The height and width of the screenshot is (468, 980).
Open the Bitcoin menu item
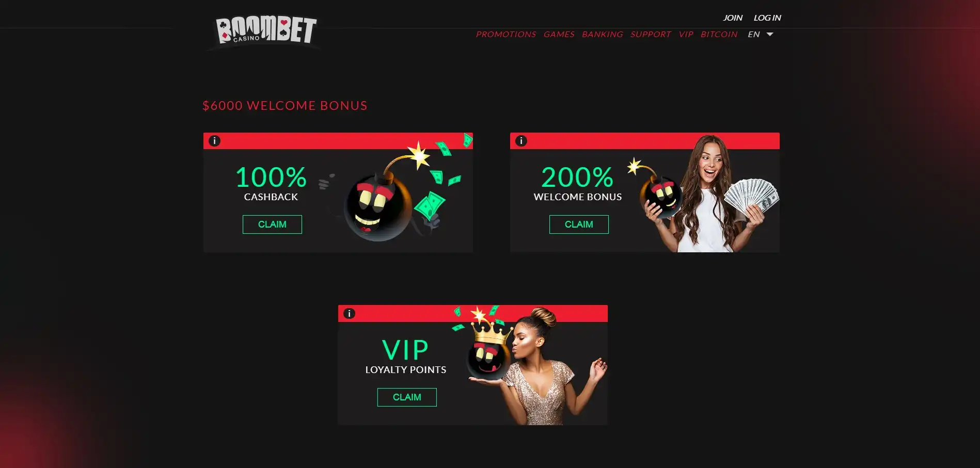click(x=719, y=35)
